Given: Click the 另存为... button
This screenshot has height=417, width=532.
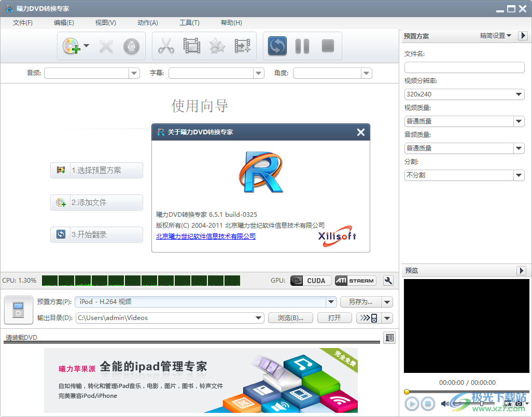Looking at the screenshot, I should pyautogui.click(x=361, y=302).
